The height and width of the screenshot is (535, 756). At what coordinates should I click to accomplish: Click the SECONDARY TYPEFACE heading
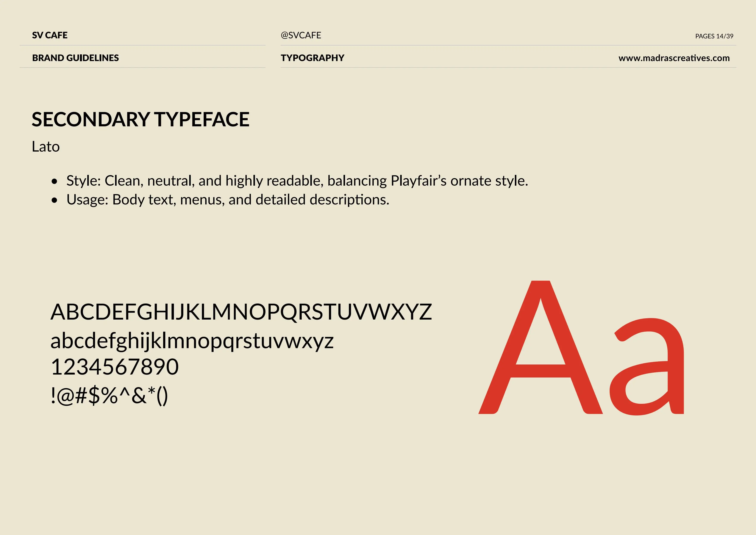[x=140, y=119]
